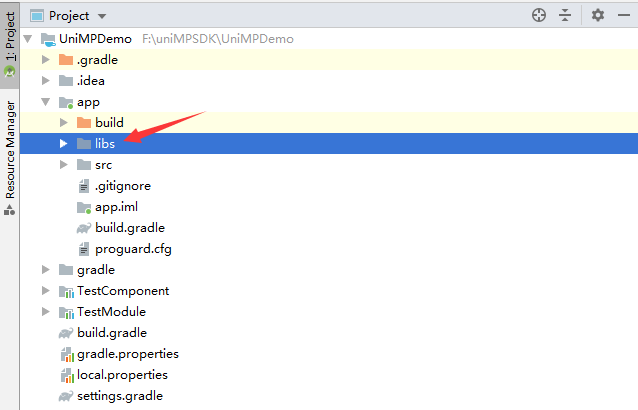Open the Resource Manager side tab
Image resolution: width=638 pixels, height=410 pixels.
tap(10, 158)
